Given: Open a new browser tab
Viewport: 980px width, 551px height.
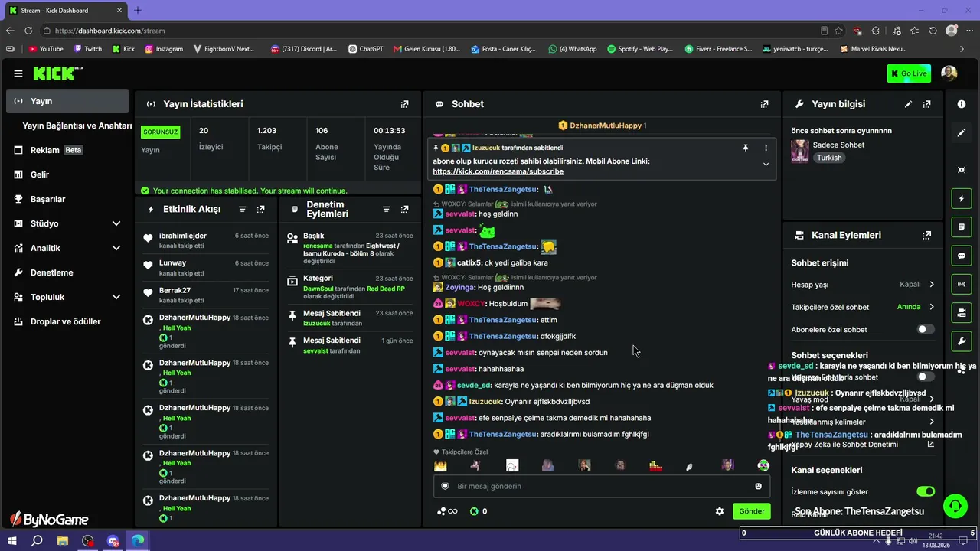Looking at the screenshot, I should click(138, 11).
